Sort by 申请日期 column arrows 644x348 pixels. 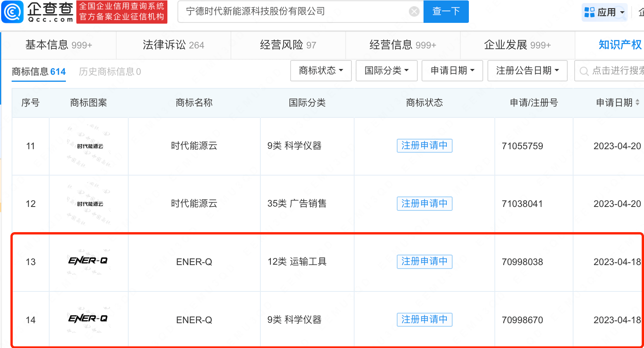[x=637, y=103]
